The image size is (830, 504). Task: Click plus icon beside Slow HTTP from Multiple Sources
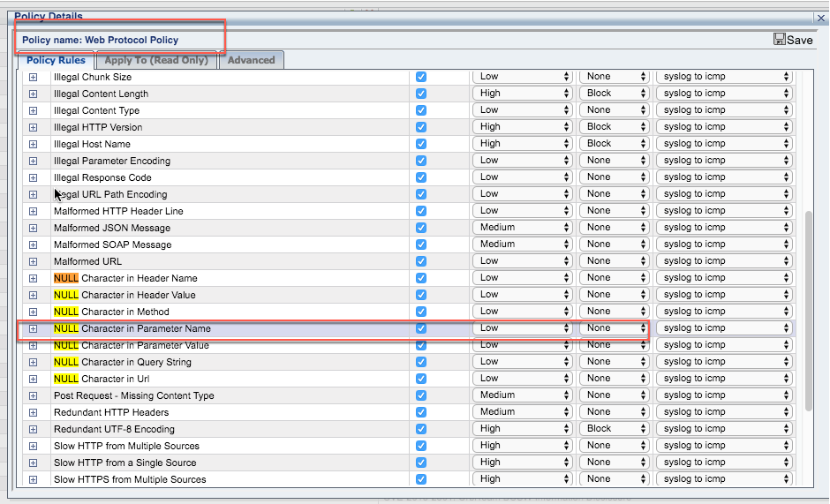(x=34, y=446)
